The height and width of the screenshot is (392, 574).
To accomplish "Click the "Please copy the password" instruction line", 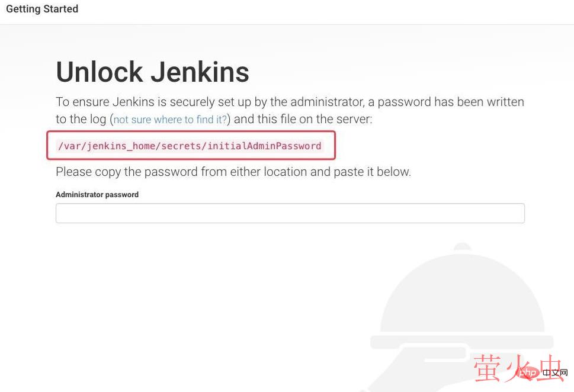I will [233, 172].
